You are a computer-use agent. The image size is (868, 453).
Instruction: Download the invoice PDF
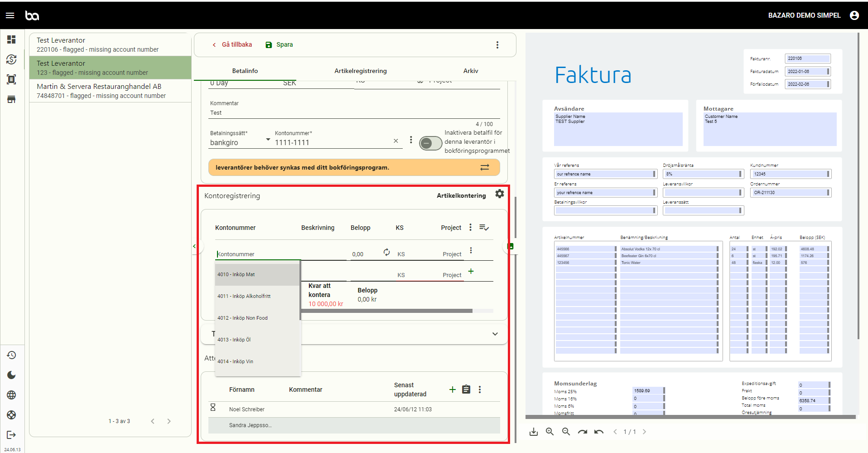534,432
